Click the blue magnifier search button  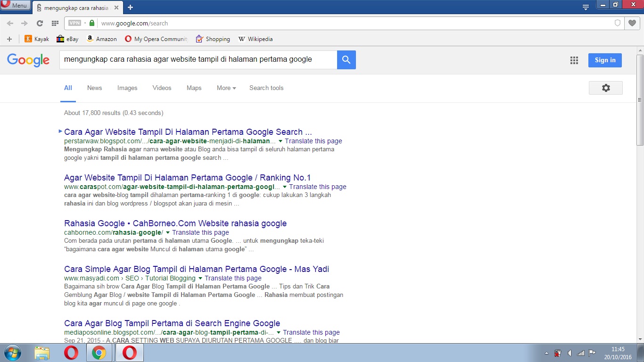tap(347, 59)
